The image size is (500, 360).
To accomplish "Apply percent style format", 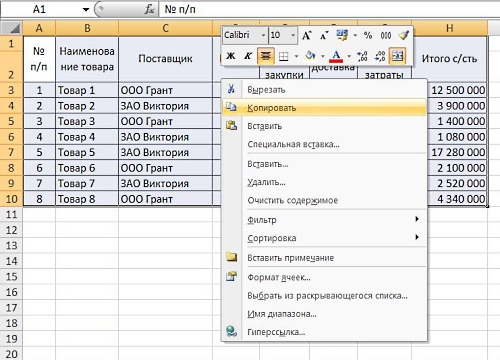I will (x=368, y=35).
